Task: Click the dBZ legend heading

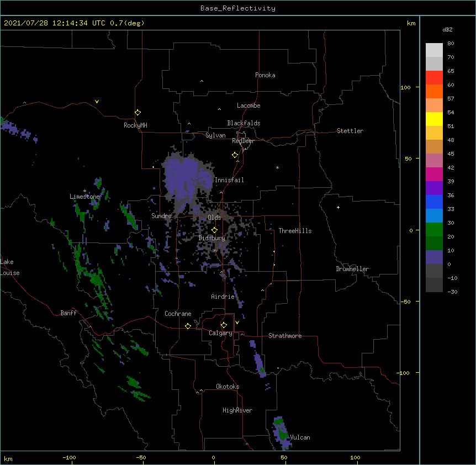Action: [x=447, y=29]
